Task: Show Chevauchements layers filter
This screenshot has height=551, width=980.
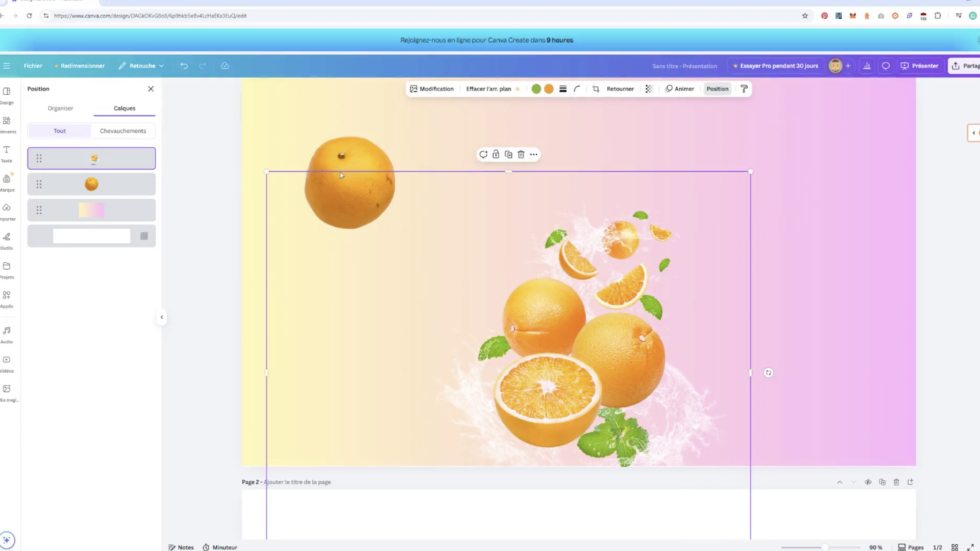Action: pyautogui.click(x=123, y=131)
